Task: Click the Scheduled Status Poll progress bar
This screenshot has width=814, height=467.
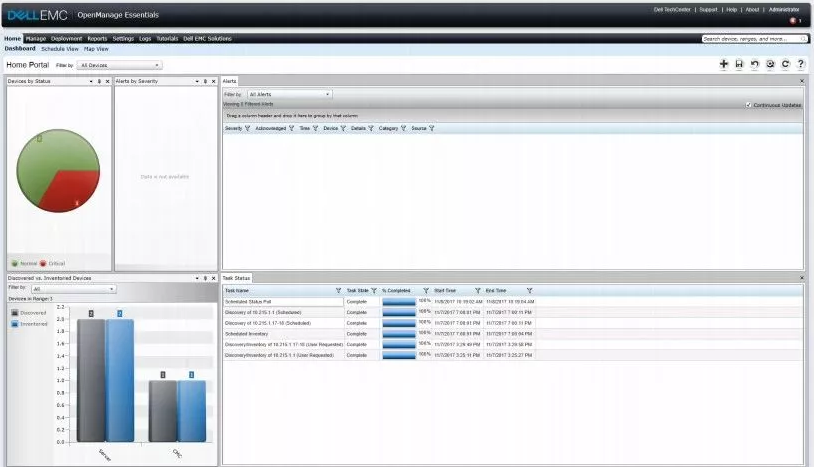Action: pos(399,302)
